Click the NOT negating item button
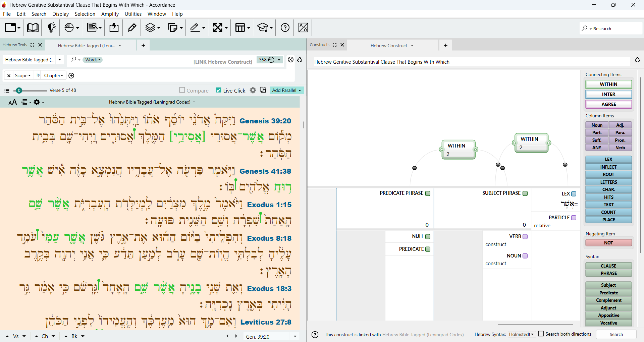This screenshot has width=644, height=342. [608, 243]
